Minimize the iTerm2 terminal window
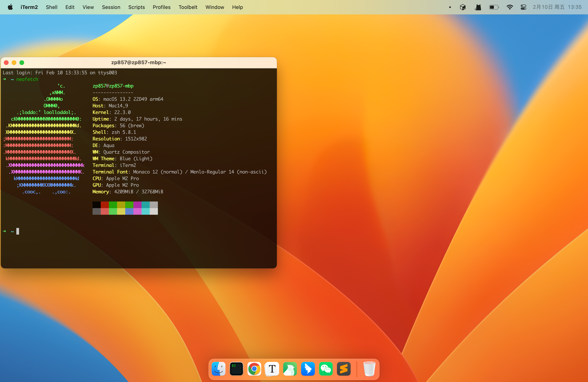The height and width of the screenshot is (382, 588). 14,62
